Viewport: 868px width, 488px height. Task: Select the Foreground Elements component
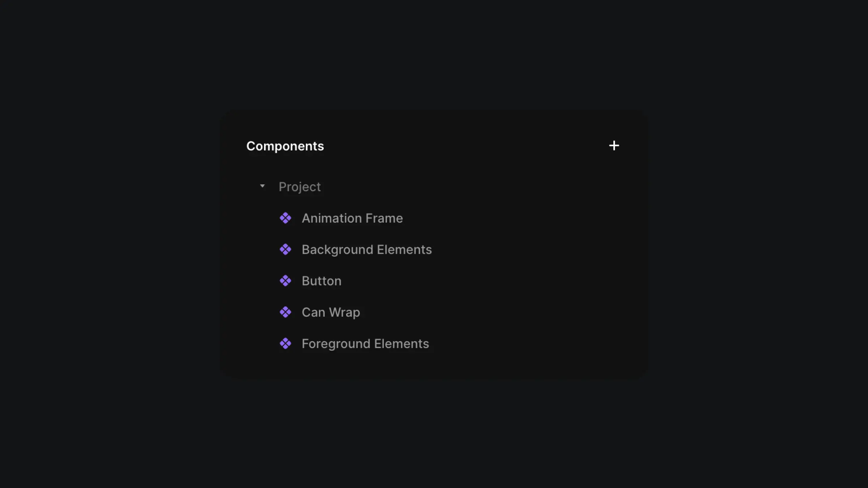[365, 343]
